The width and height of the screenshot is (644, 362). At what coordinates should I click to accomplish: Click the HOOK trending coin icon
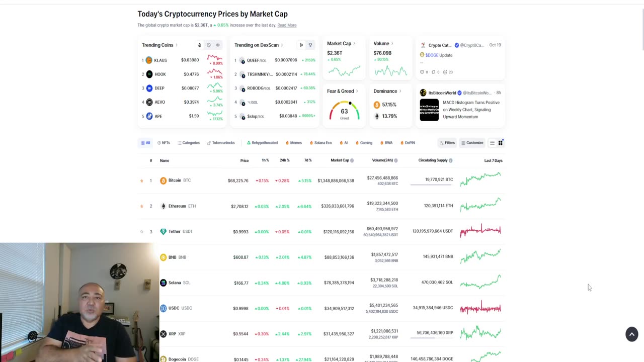[x=149, y=74]
